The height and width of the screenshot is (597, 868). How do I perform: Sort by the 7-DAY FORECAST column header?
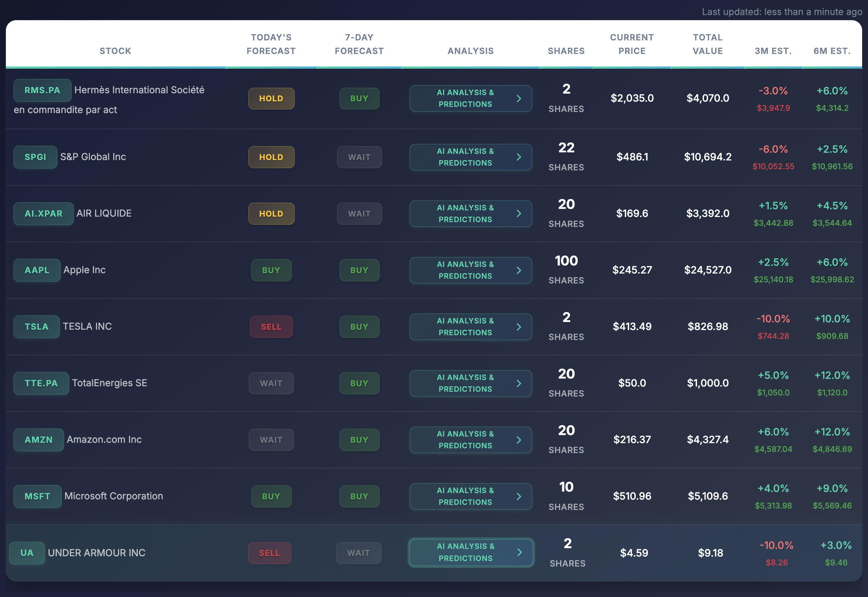pyautogui.click(x=359, y=44)
